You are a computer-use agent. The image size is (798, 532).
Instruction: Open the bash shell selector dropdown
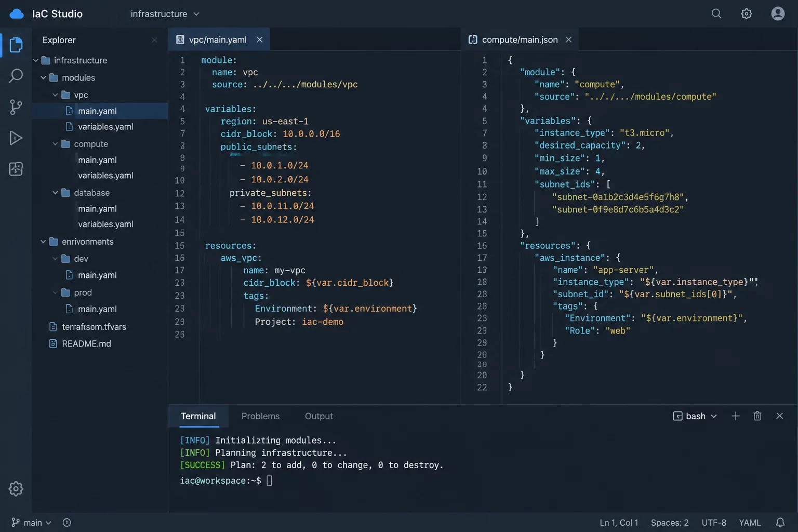point(695,416)
